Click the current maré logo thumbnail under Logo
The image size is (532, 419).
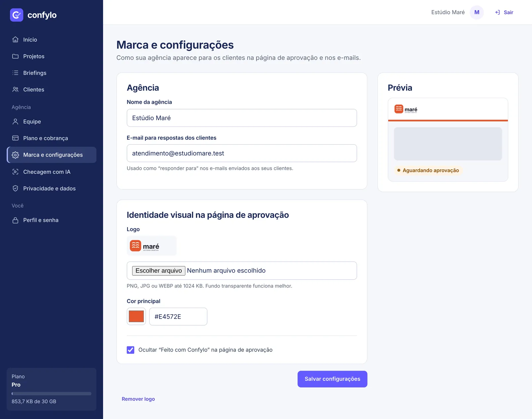point(152,246)
